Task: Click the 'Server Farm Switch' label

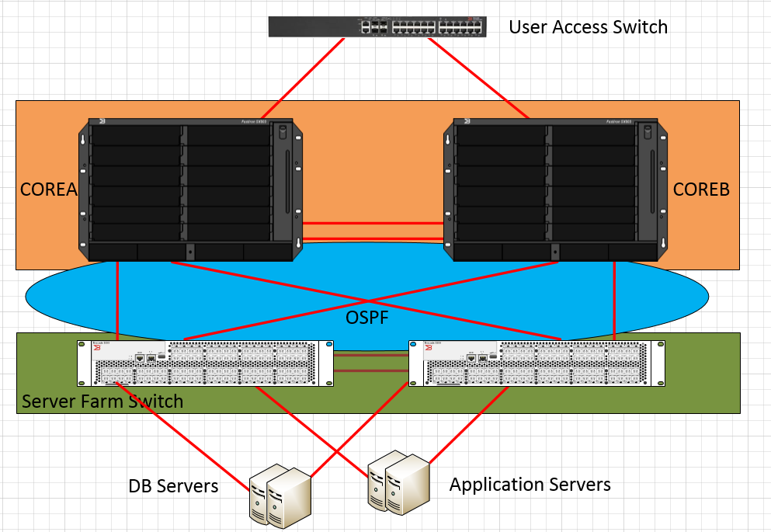Action: [102, 402]
